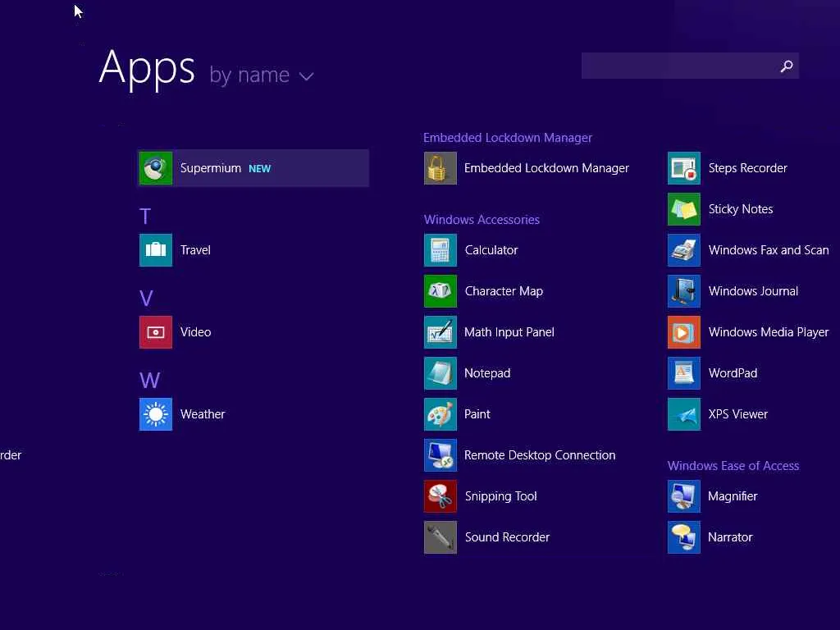Open the Windows Media Player icon
The image size is (840, 630).
(684, 332)
